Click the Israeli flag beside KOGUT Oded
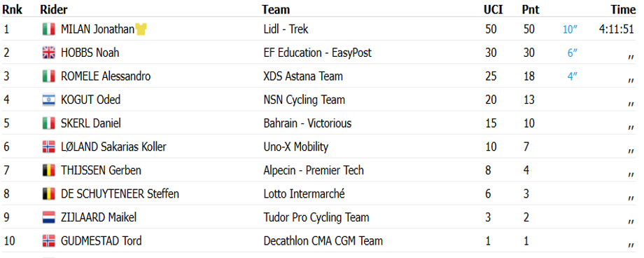This screenshot has width=644, height=258. tap(48, 100)
